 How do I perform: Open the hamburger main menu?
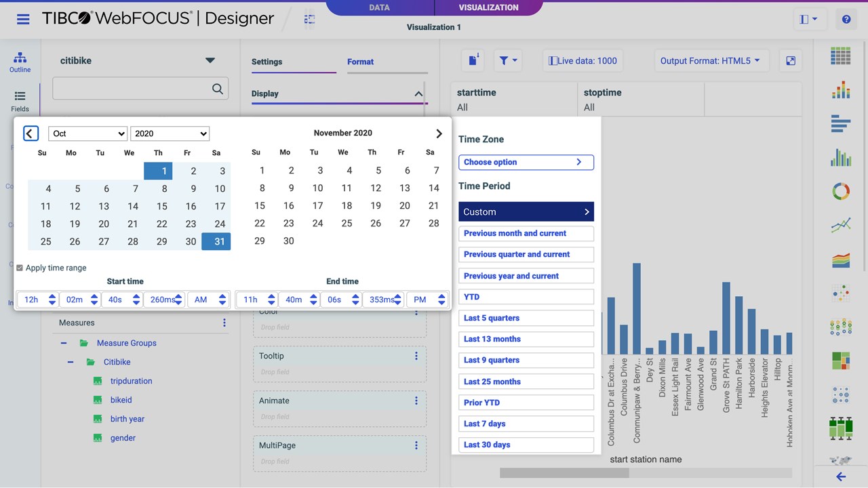coord(23,19)
